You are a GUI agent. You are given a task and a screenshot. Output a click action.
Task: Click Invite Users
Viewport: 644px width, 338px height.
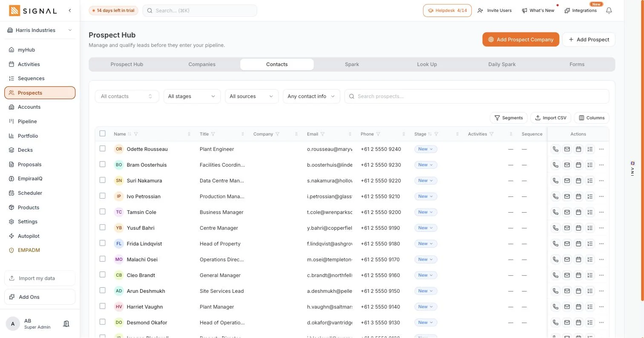click(494, 11)
